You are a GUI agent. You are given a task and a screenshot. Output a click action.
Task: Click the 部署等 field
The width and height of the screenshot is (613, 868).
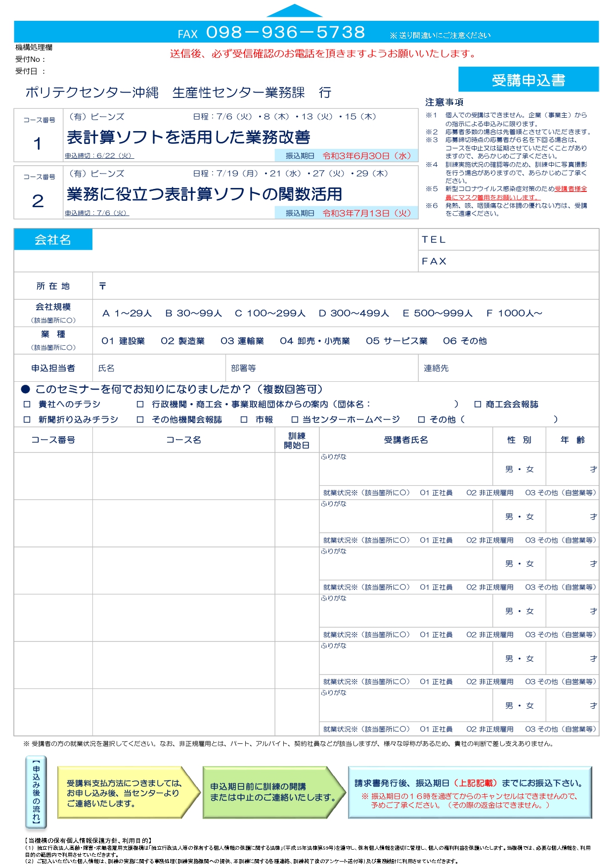322,368
